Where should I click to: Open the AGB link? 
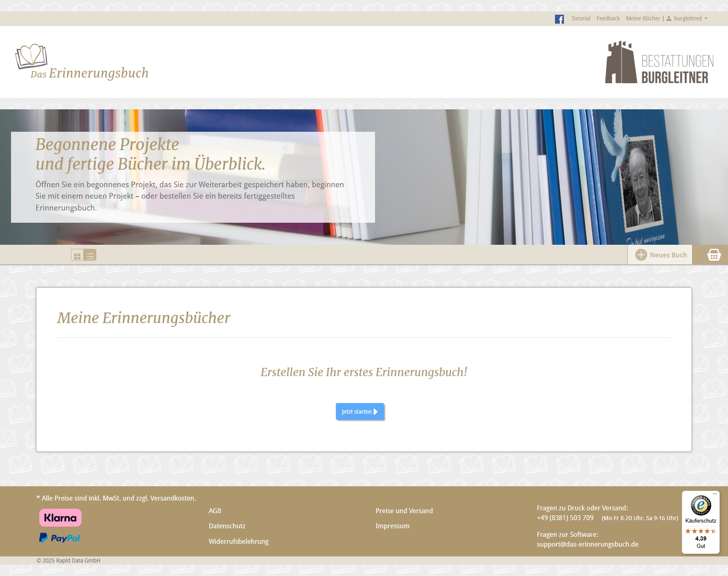tap(215, 511)
